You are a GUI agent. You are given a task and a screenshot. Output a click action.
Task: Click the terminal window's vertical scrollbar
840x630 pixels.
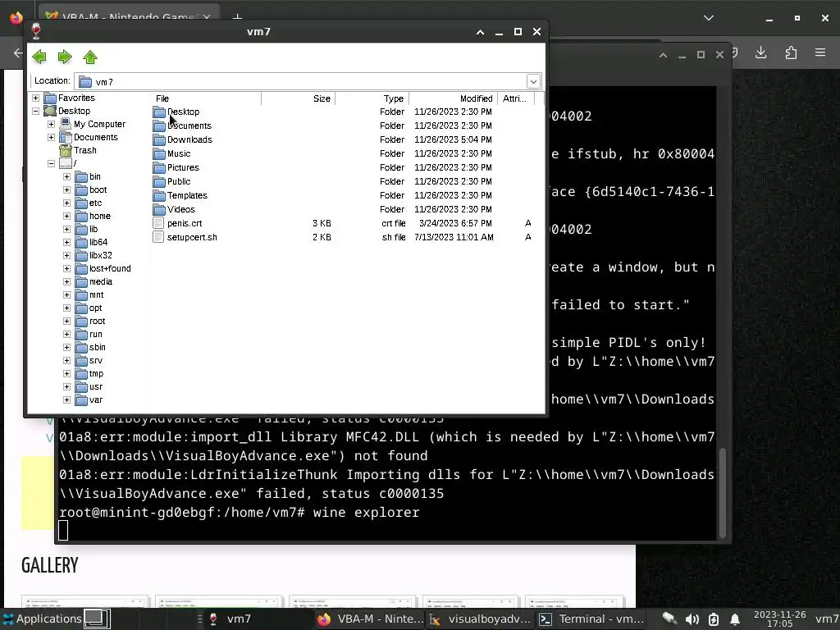pyautogui.click(x=722, y=493)
